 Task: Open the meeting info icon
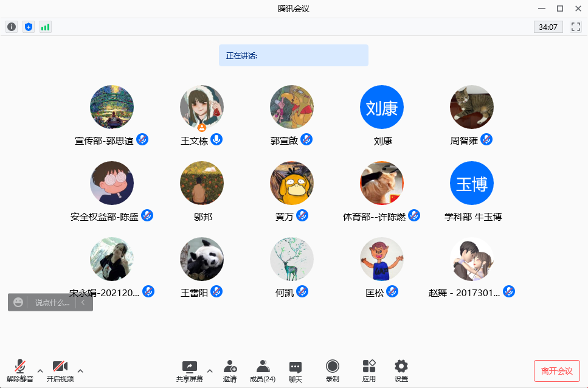point(12,27)
